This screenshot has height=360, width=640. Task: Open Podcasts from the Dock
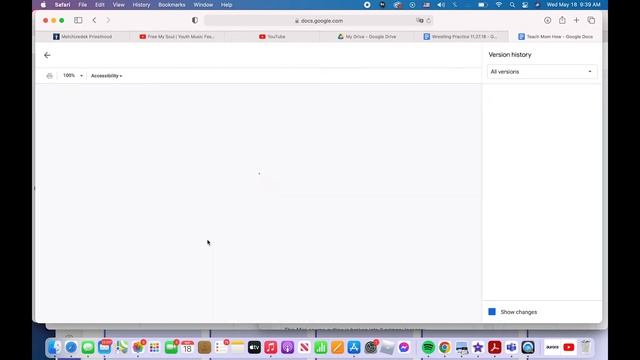[287, 347]
